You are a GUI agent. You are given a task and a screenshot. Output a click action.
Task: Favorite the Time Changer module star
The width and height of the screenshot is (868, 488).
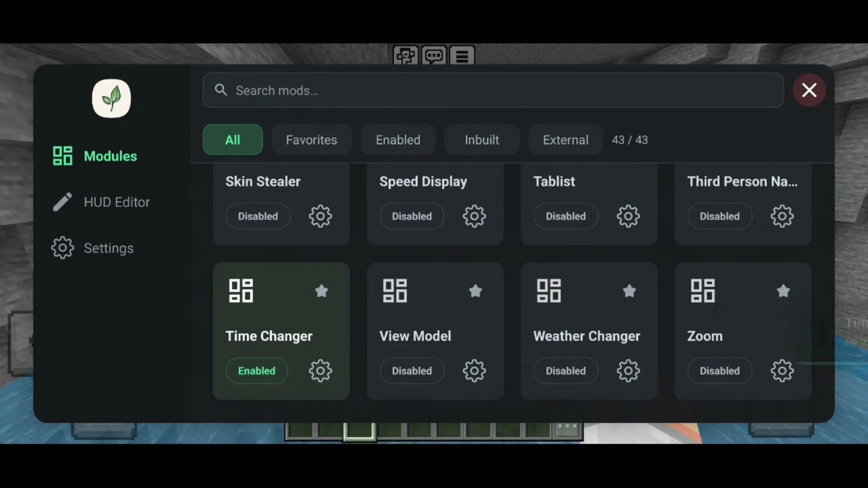(x=321, y=291)
